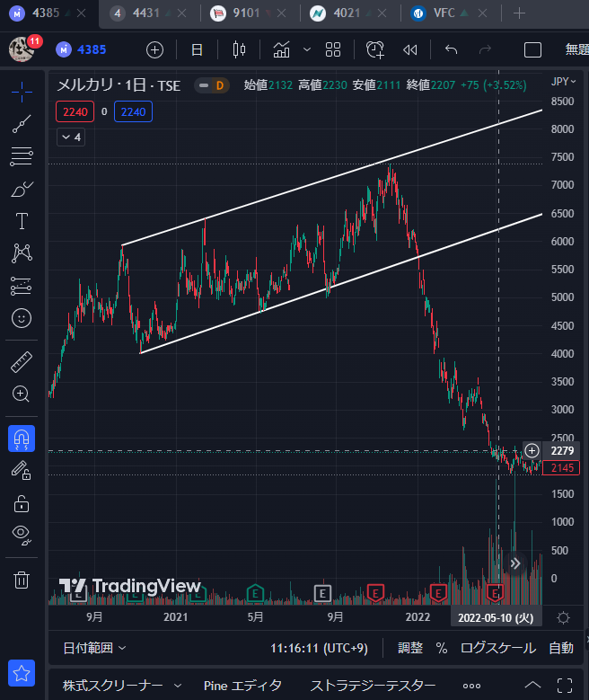The height and width of the screenshot is (700, 589).
Task: Select the crosshair cursor tool
Action: tap(22, 92)
